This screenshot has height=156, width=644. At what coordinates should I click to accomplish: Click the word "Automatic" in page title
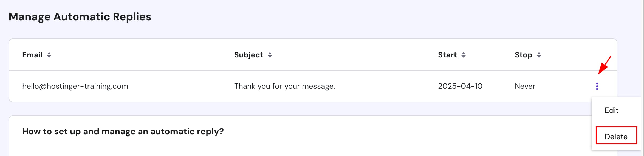coord(82,17)
